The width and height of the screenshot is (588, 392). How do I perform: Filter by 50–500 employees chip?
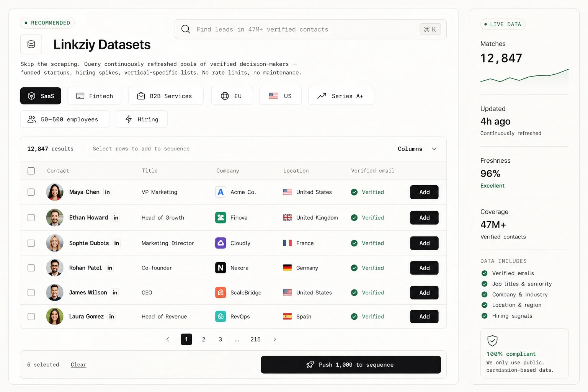tap(65, 119)
